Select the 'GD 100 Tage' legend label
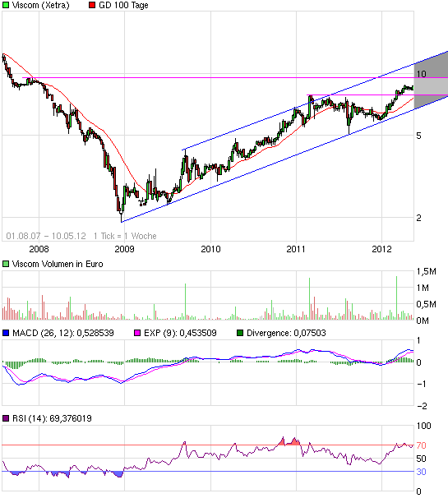Image resolution: width=448 pixels, height=498 pixels. 123,6
